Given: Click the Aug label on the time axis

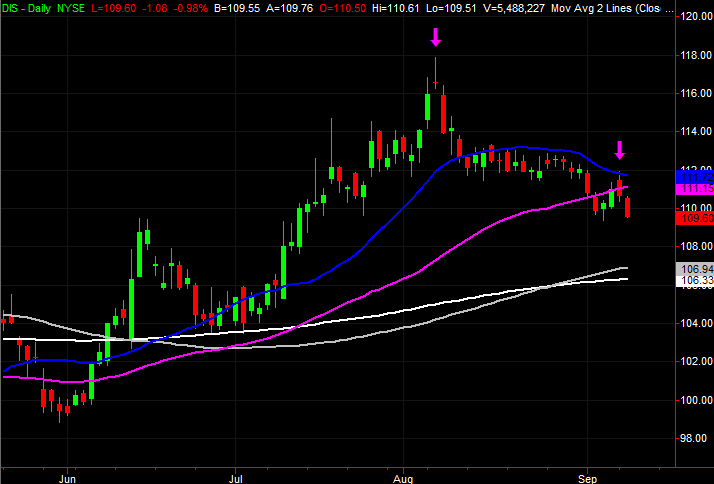Looking at the screenshot, I should [403, 479].
